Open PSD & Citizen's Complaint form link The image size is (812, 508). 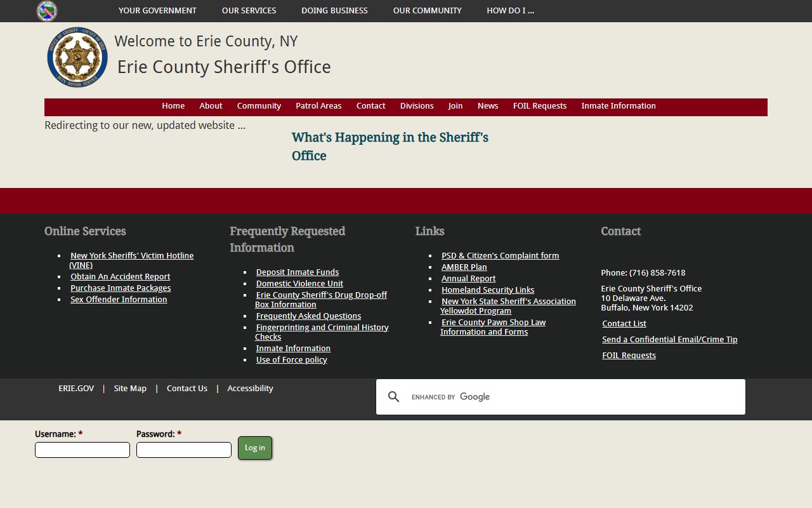tap(501, 256)
